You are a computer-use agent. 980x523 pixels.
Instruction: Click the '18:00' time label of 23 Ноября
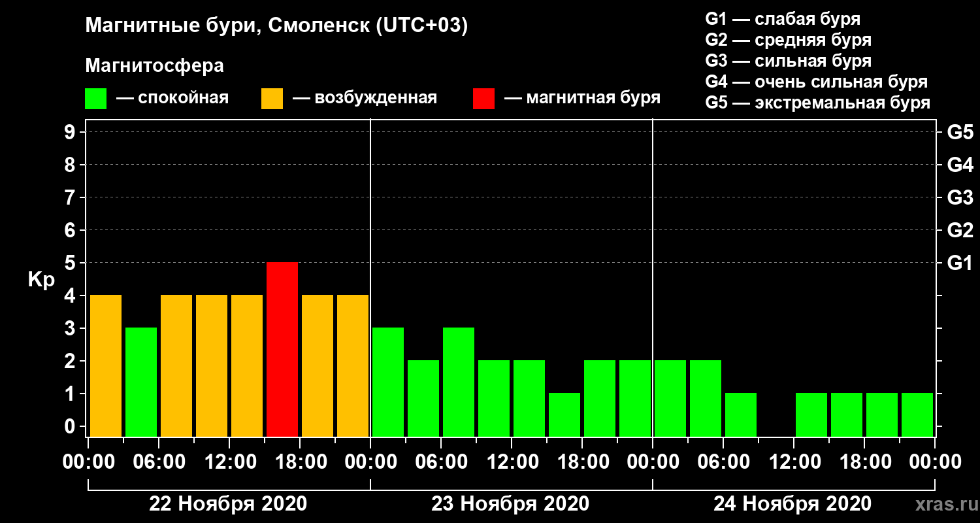(582, 462)
